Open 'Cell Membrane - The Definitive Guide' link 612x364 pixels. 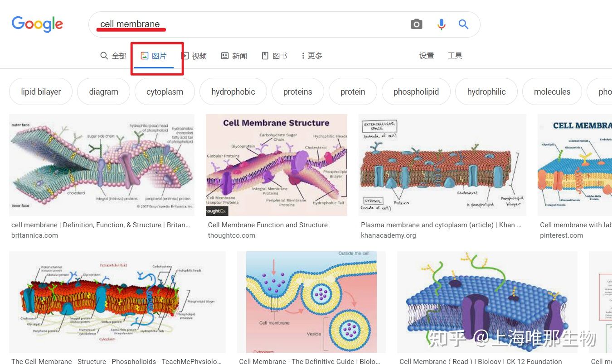[x=310, y=361]
